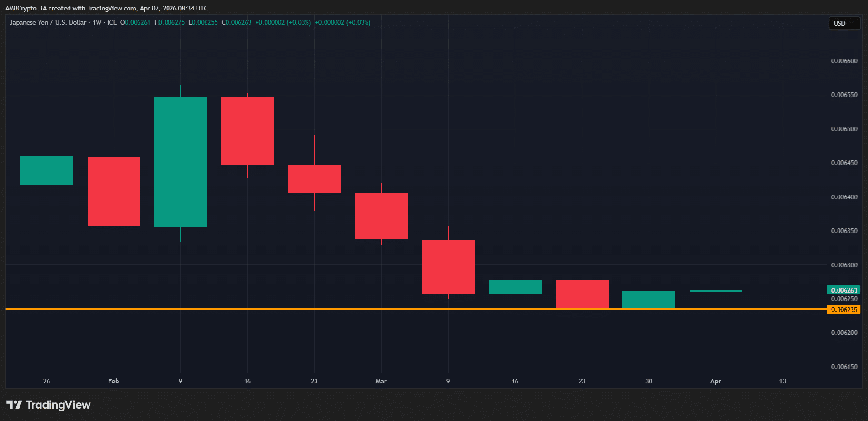Click the red candle above the 16 February date

247,131
